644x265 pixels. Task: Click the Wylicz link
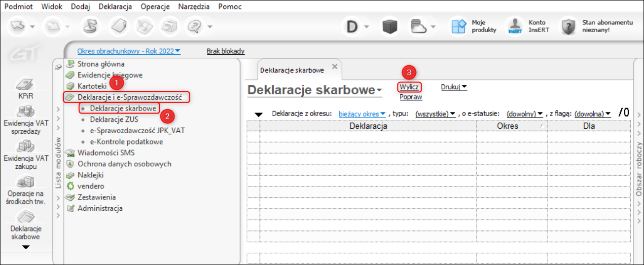point(409,87)
